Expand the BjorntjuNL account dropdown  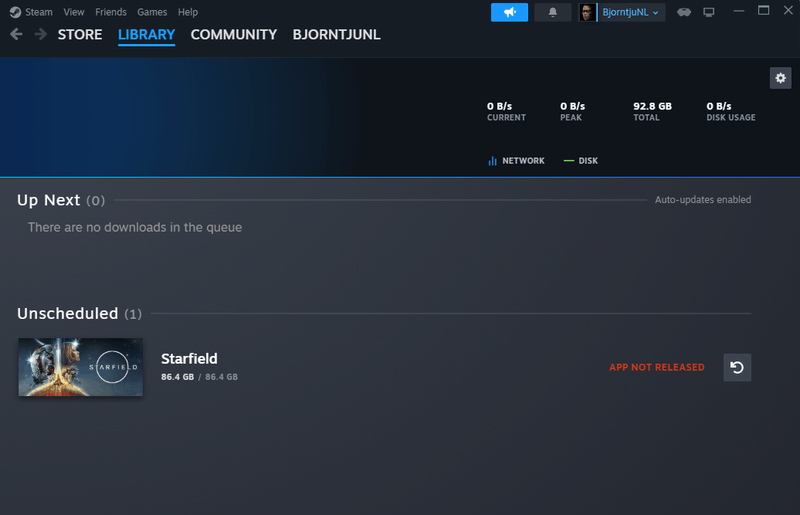[631, 12]
